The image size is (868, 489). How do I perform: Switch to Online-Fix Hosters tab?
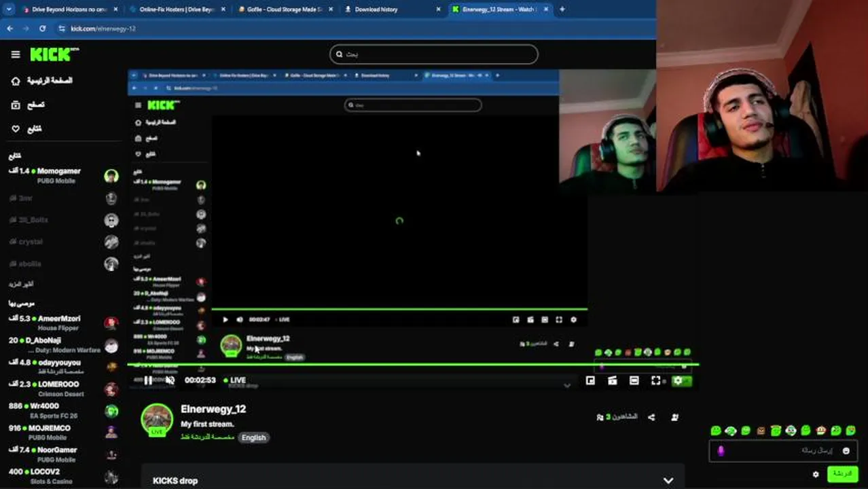click(x=177, y=10)
